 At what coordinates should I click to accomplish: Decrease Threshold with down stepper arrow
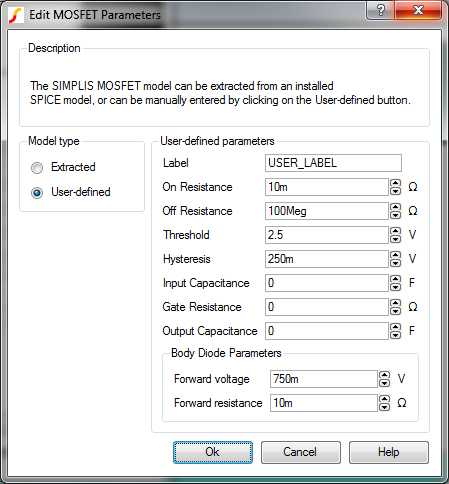click(x=395, y=239)
